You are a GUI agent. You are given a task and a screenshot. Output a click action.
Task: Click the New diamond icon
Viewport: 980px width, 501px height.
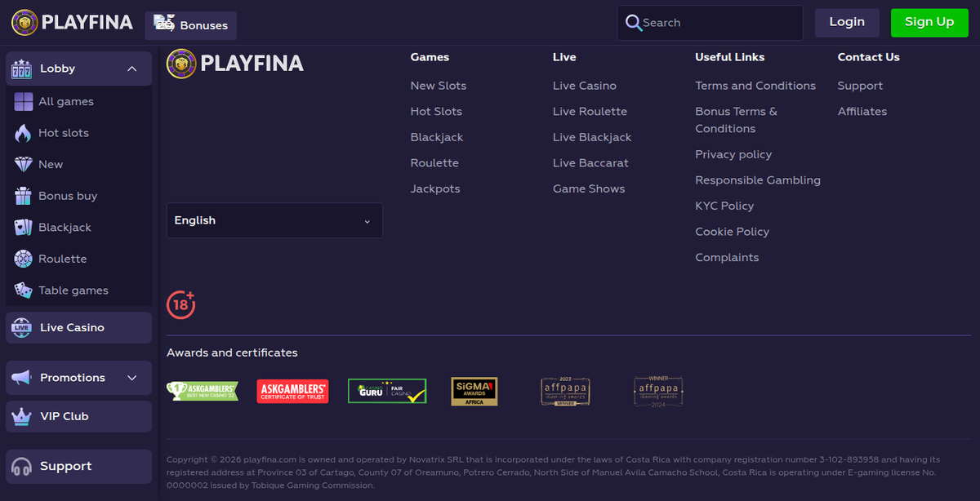point(24,165)
